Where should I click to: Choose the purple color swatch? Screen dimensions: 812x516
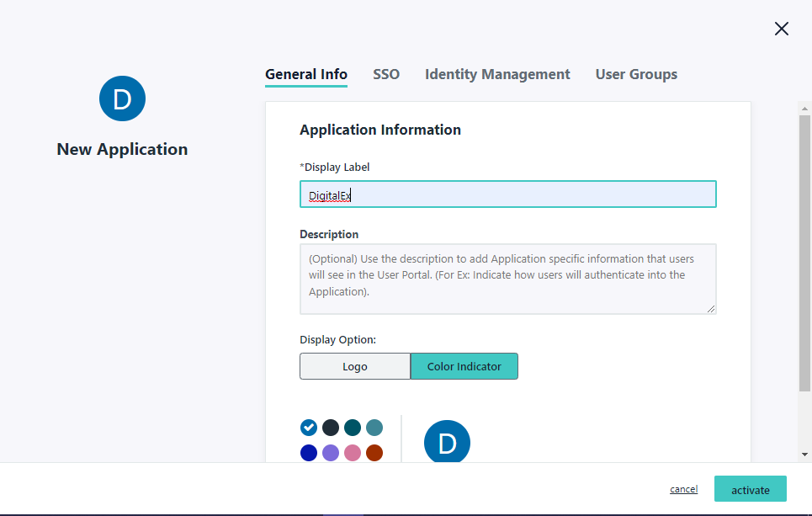[331, 453]
